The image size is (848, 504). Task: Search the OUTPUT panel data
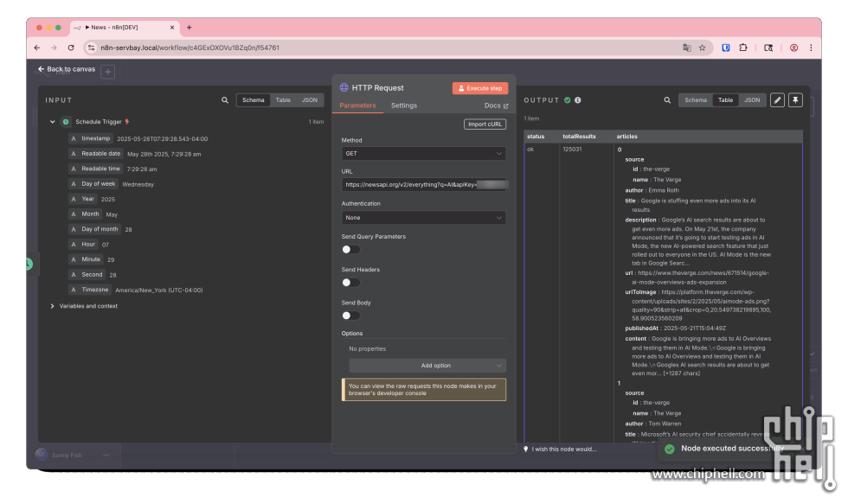(667, 100)
